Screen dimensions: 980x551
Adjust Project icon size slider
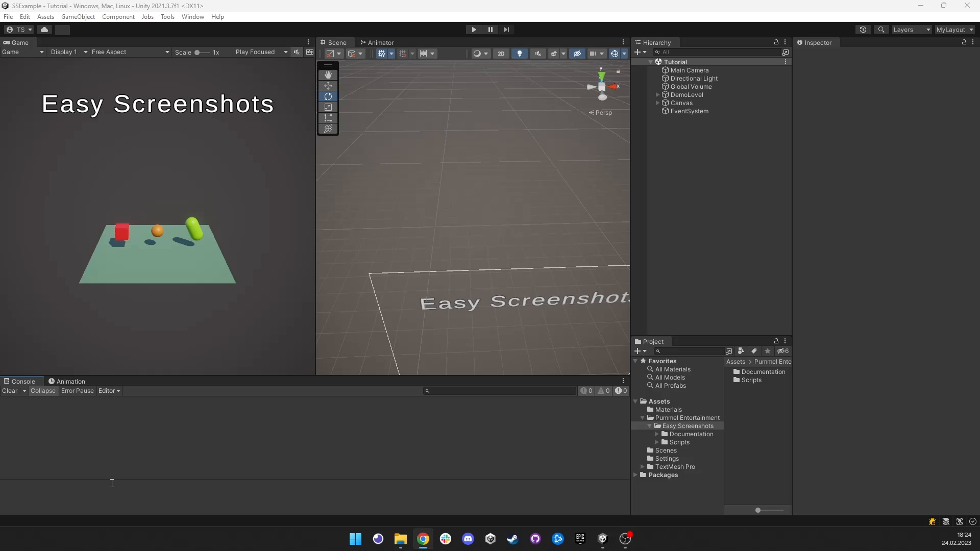point(769,510)
